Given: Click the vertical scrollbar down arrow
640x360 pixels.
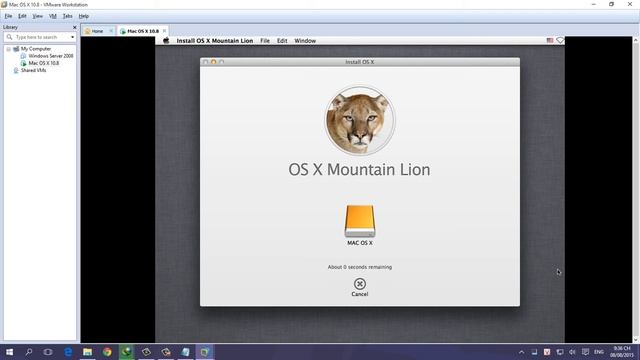Looking at the screenshot, I should click(636, 340).
